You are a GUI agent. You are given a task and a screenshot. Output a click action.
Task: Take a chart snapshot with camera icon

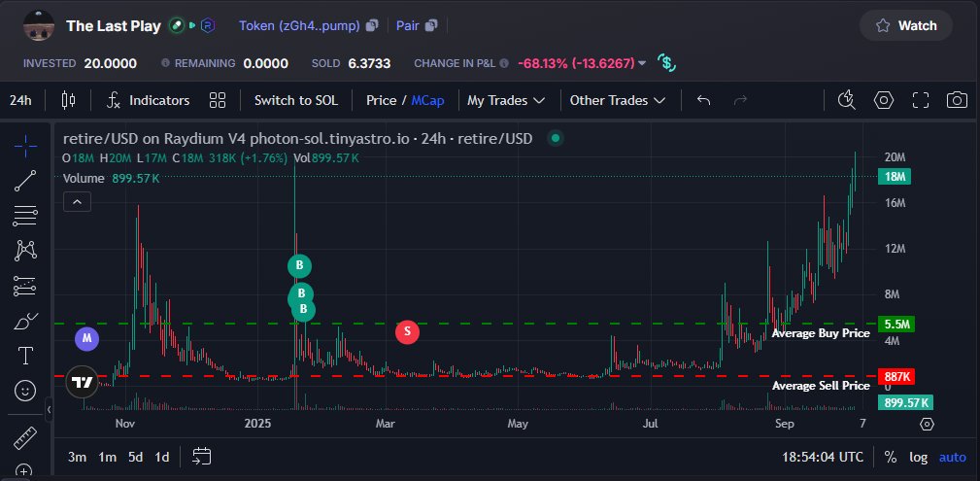[957, 100]
